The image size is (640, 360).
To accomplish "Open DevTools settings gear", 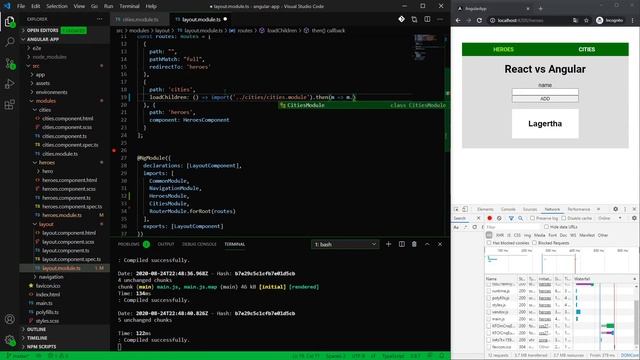I will [615, 209].
